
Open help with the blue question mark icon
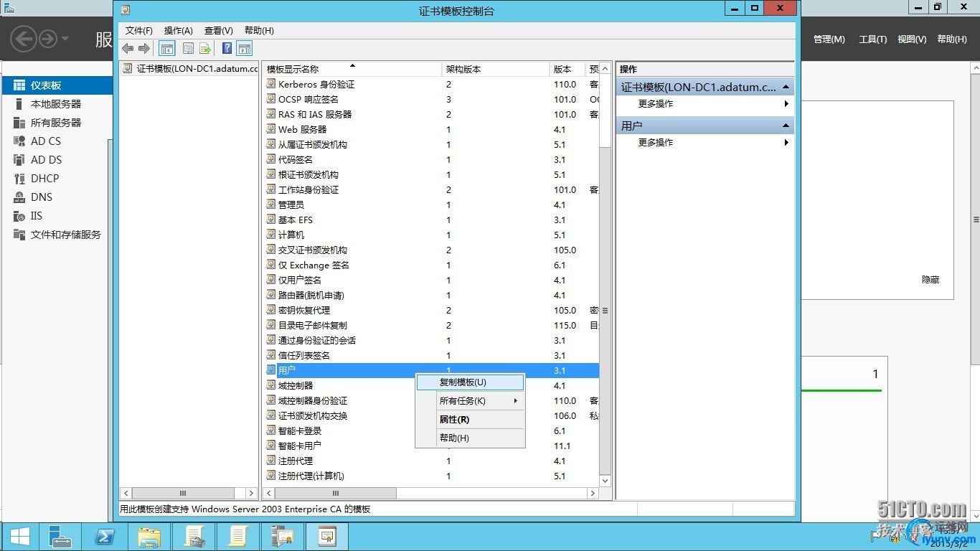point(227,49)
